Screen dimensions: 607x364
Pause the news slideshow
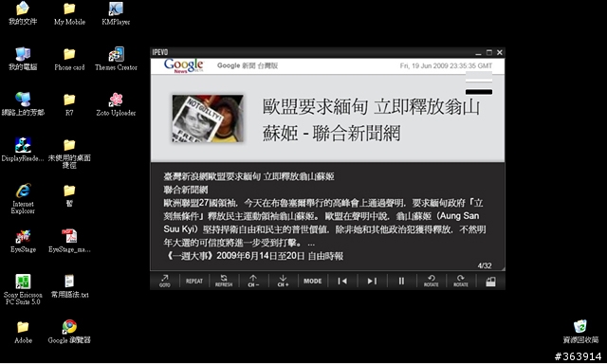pos(401,281)
